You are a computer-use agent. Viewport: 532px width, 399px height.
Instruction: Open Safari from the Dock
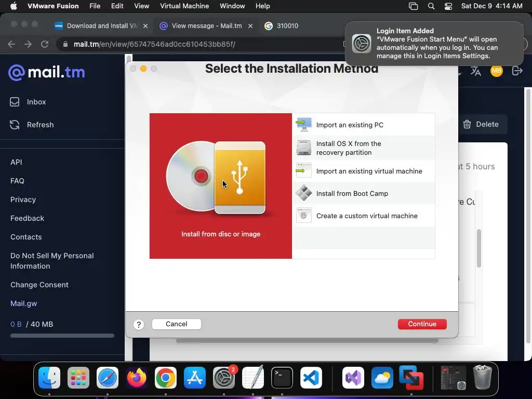click(x=108, y=378)
